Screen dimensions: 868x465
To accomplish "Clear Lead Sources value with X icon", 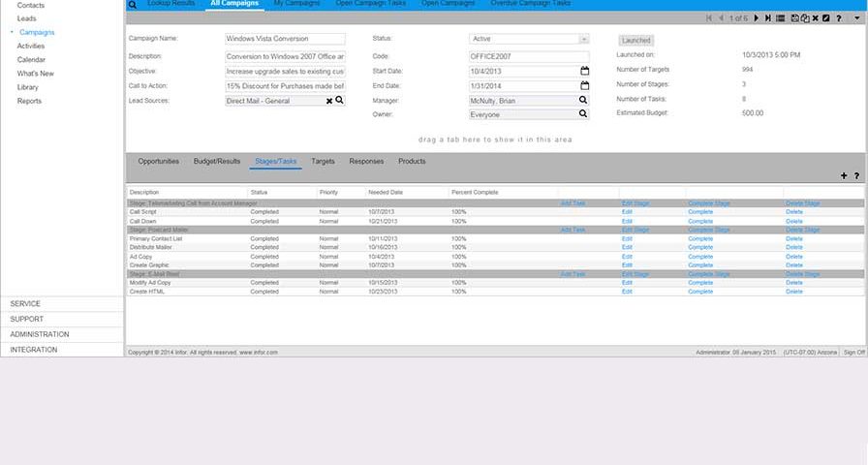I will (329, 102).
